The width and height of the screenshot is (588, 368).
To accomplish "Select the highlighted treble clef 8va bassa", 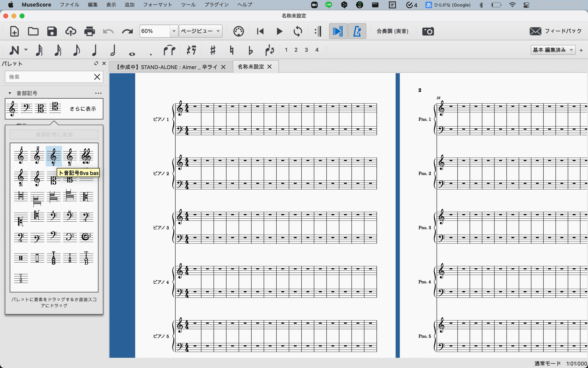I will coord(54,156).
